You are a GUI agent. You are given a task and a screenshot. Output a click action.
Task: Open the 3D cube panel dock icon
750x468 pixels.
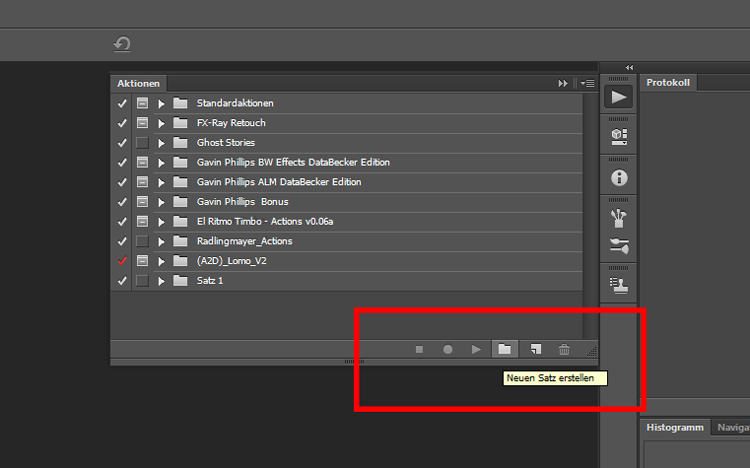pos(619,137)
